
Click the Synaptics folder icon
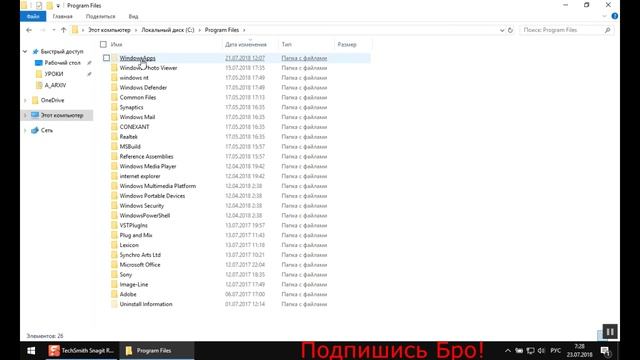click(x=114, y=107)
